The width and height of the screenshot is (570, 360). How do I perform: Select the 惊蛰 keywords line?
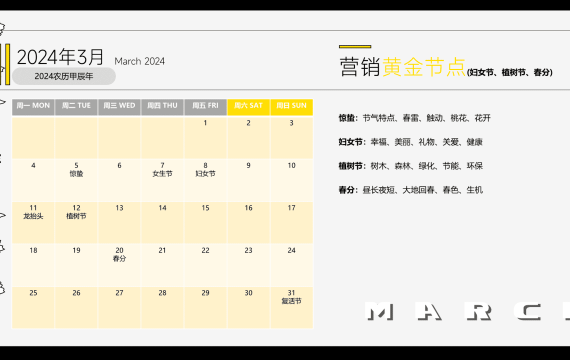click(x=415, y=118)
